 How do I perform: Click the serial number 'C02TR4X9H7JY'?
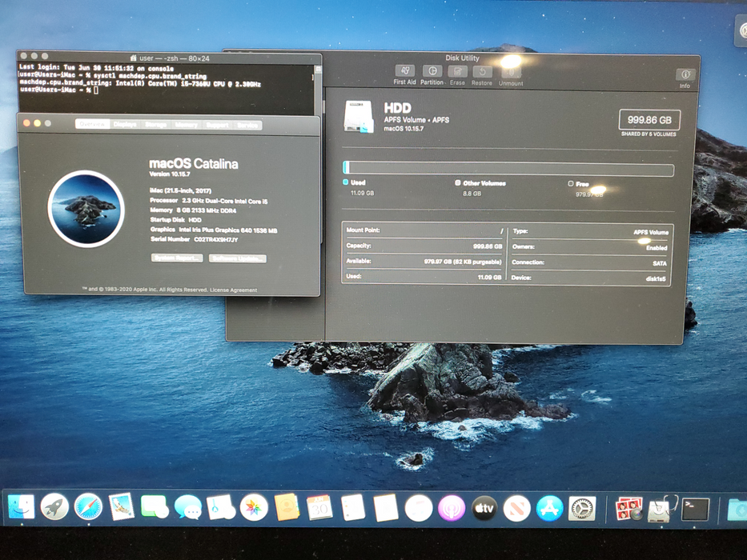point(216,239)
